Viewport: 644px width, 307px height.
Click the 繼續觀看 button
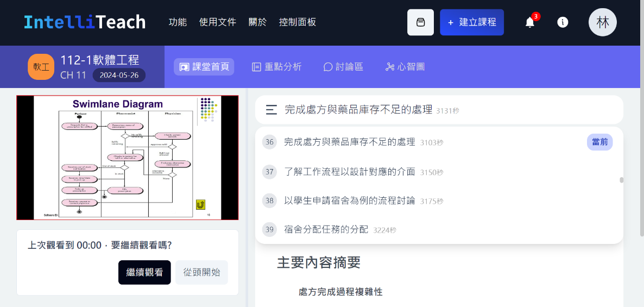tap(144, 272)
